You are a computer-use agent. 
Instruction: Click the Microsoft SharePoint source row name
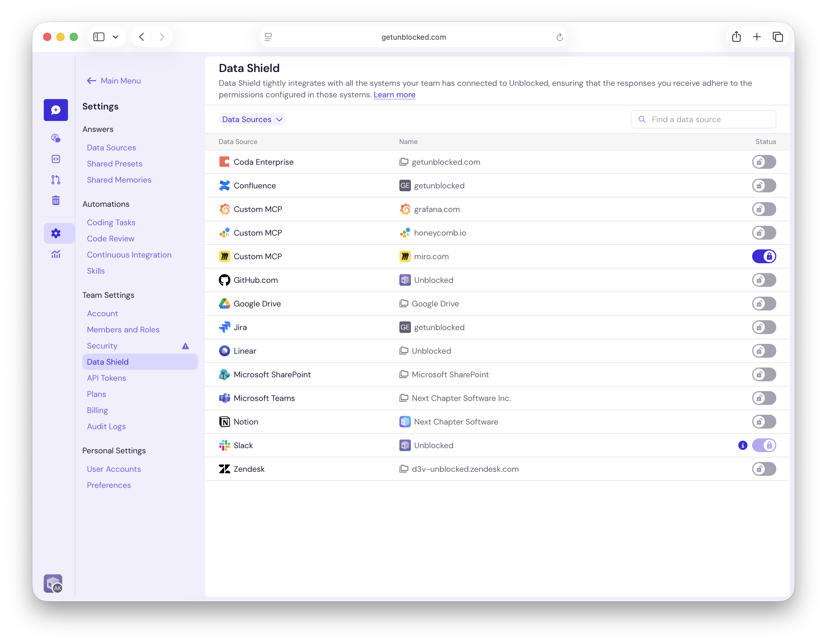tap(272, 375)
